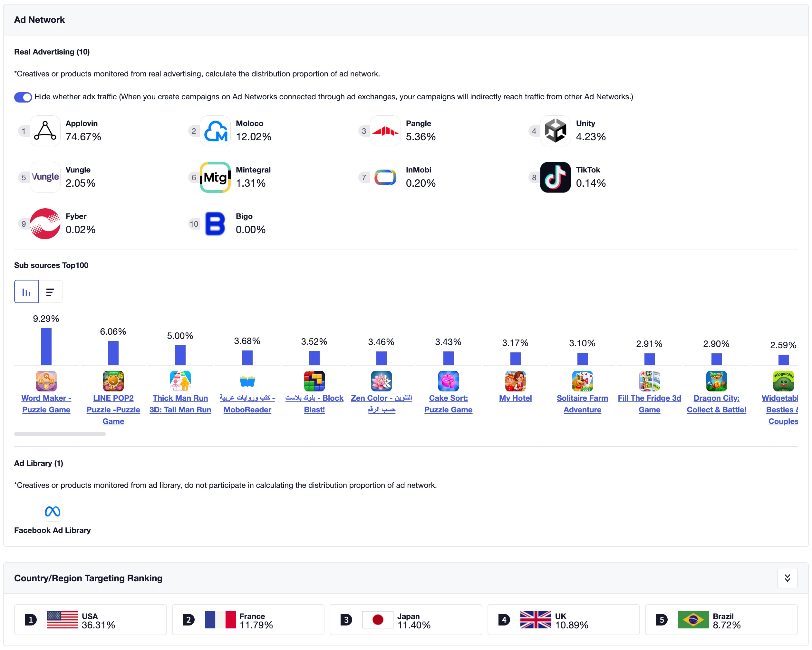Viewport: 812px width, 650px height.
Task: Open the Mintegral Mtg logo
Action: coord(215,177)
